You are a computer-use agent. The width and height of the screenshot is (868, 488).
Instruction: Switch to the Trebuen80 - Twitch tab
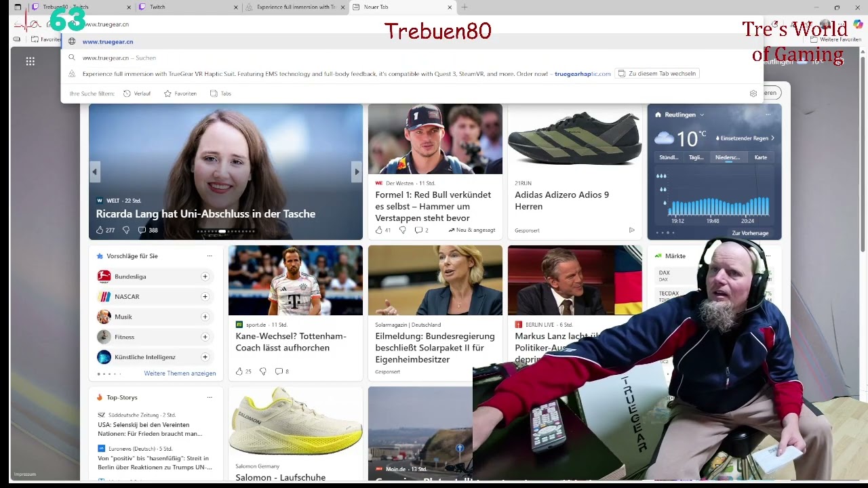pos(83,7)
